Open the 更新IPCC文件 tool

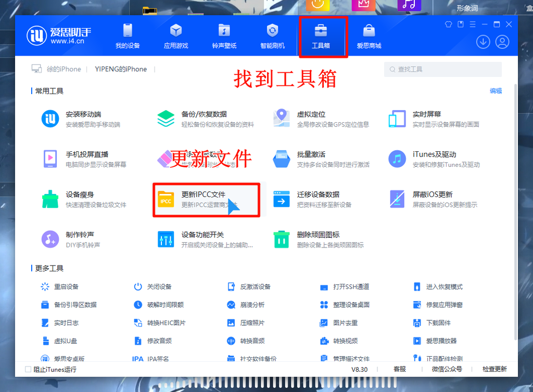206,200
